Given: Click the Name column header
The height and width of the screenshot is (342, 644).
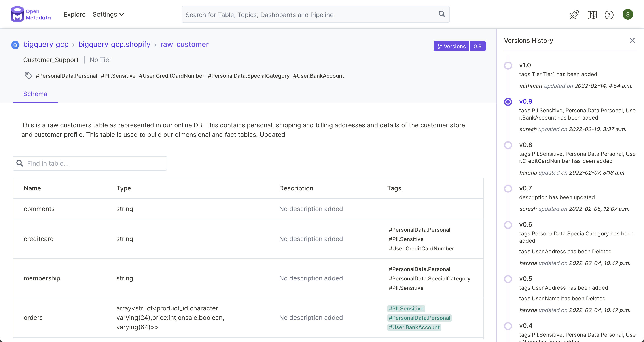Looking at the screenshot, I should pyautogui.click(x=32, y=188).
